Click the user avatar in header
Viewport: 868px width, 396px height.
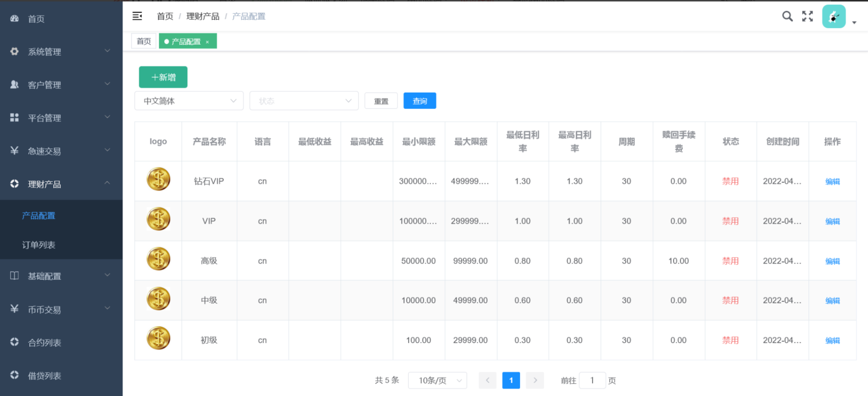click(x=834, y=17)
